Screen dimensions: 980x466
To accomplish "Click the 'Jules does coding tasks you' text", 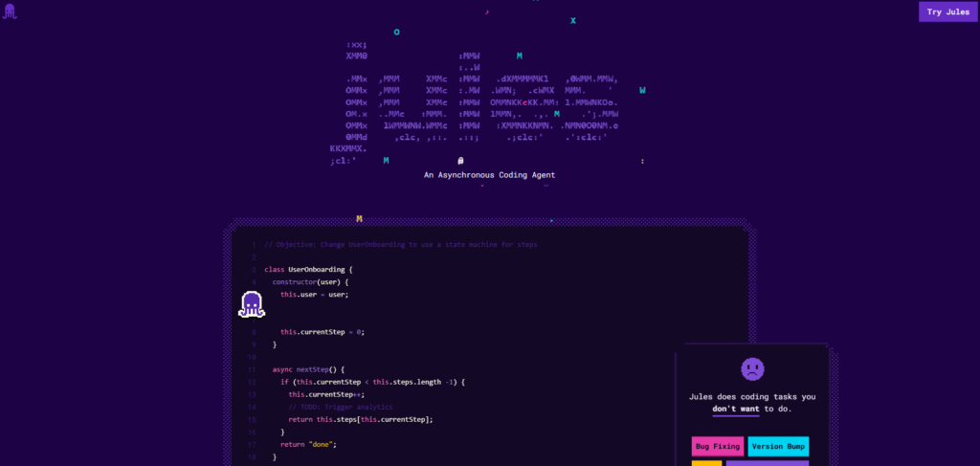I will coord(752,397).
